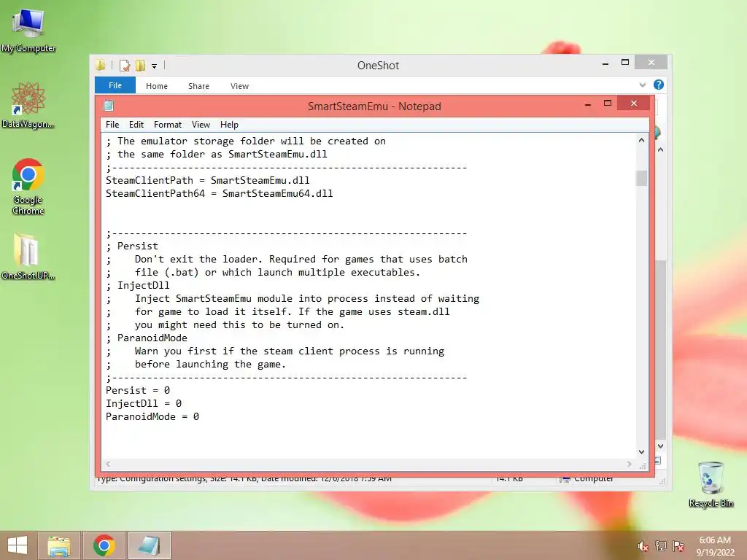Click the line 'SteamClientPath = SmartSteamEmu.dll'
The image size is (747, 560).
tap(208, 181)
